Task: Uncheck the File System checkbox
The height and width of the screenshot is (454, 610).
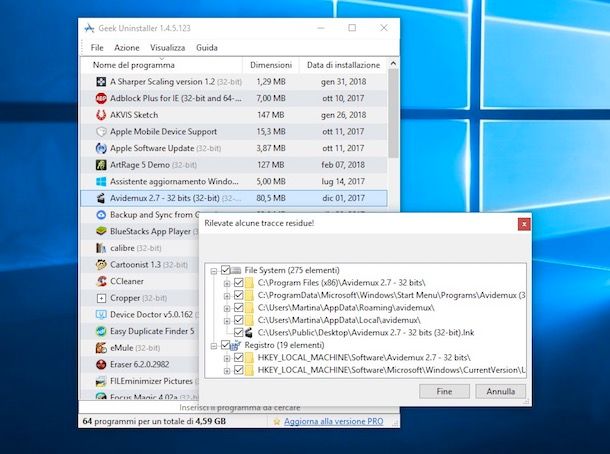Action: [224, 271]
